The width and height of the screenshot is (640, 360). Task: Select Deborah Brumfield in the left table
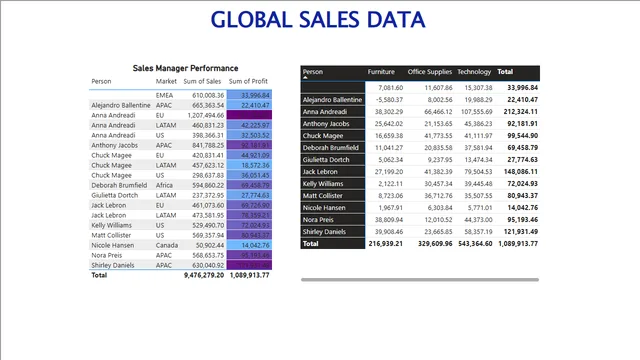coord(119,185)
